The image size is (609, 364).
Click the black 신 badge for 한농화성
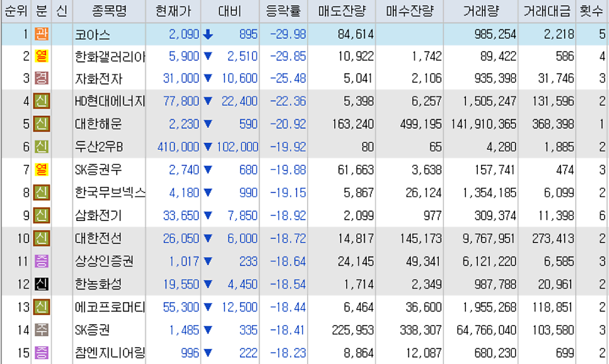42,285
